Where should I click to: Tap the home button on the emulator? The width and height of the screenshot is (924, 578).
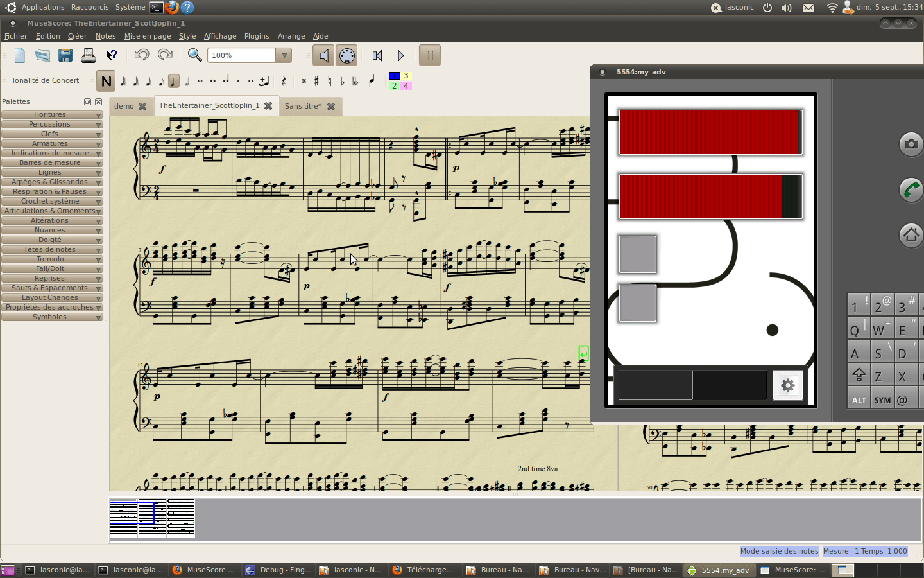(911, 235)
